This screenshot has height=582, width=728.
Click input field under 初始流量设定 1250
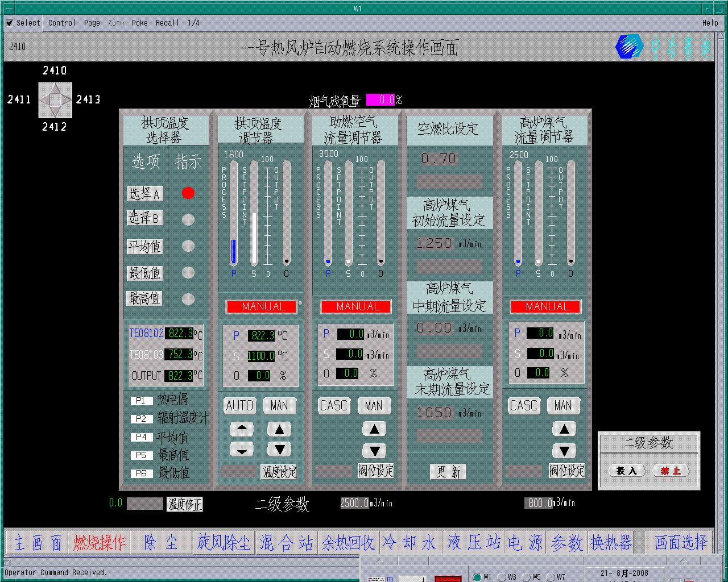click(449, 267)
